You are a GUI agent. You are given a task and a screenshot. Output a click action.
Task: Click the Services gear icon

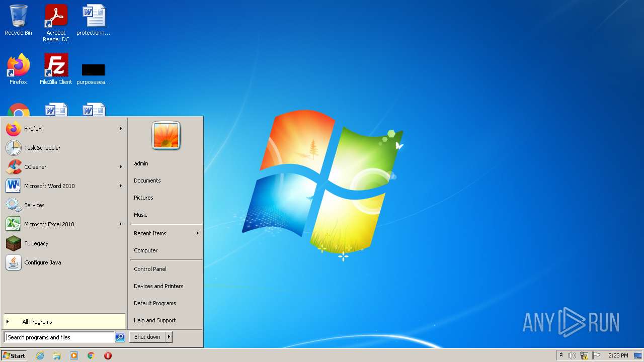(14, 205)
